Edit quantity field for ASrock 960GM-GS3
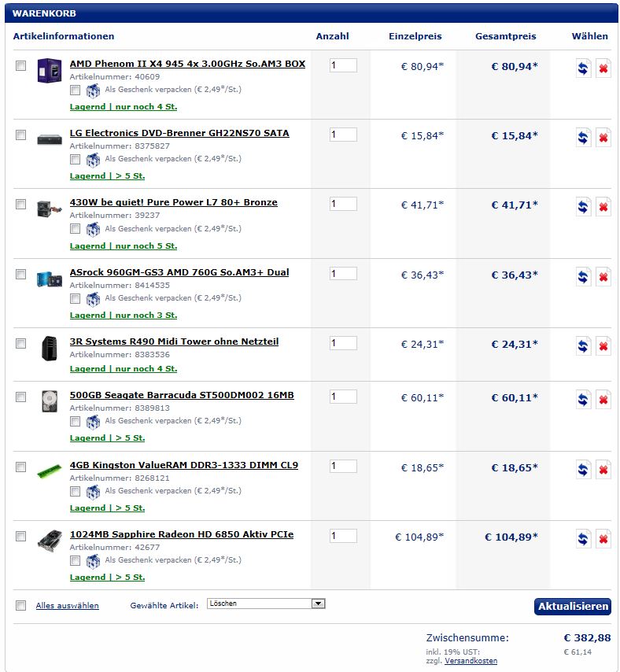 pos(343,274)
